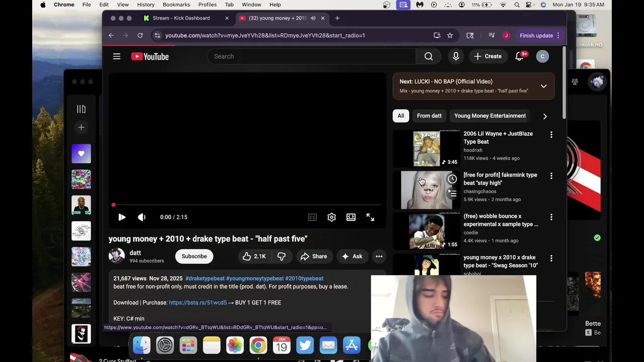Select the From datt filter chip

(x=429, y=116)
